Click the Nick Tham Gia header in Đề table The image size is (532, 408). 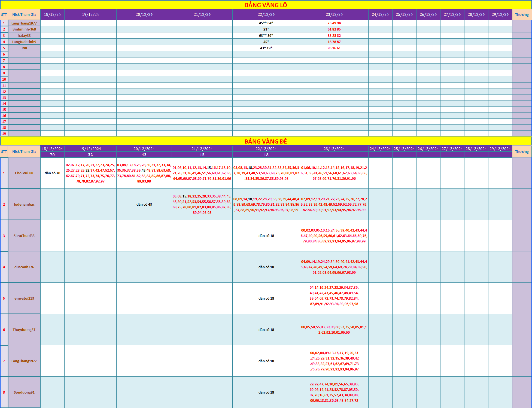pyautogui.click(x=24, y=152)
